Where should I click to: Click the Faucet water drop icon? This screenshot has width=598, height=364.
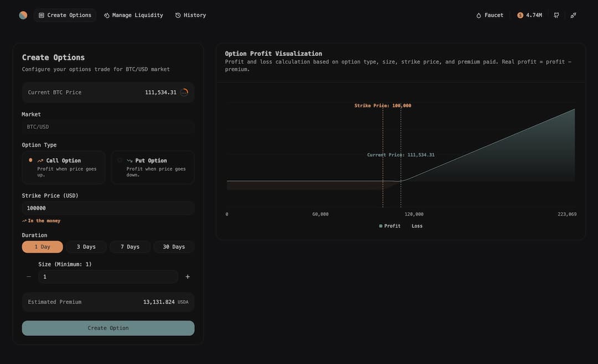(479, 15)
